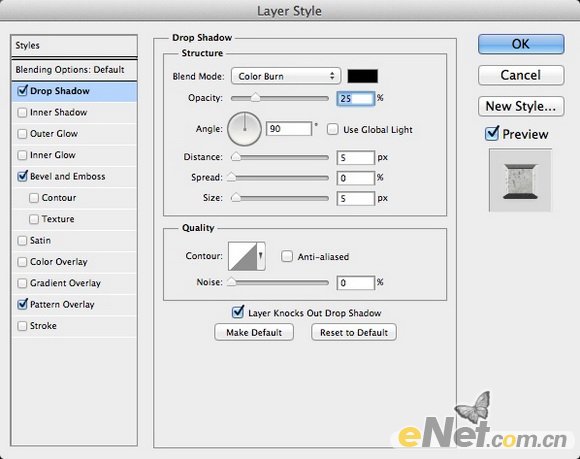Viewport: 580px width, 459px height.
Task: Expand the Contour dropdown arrow
Action: 261,256
